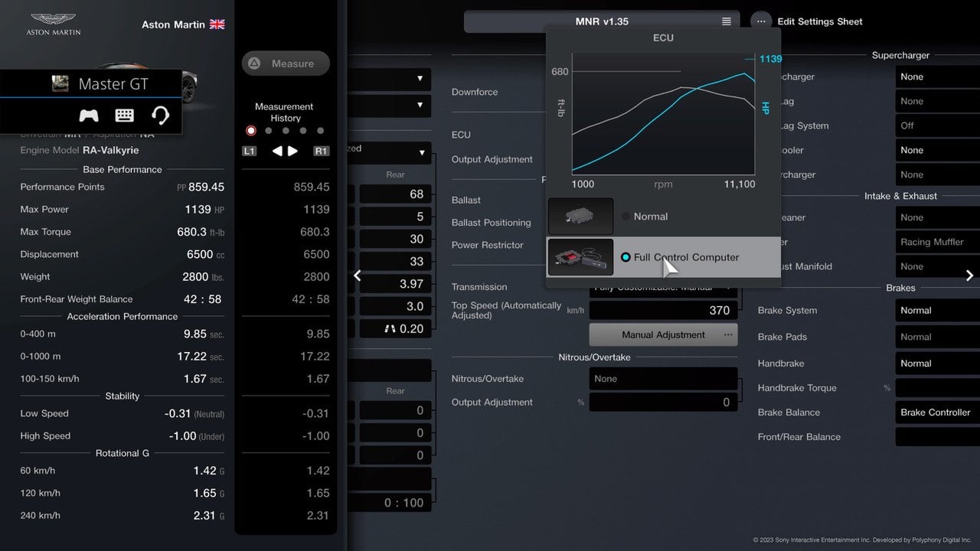Click the Supercharger section heading
This screenshot has width=980, height=551.
(x=900, y=55)
